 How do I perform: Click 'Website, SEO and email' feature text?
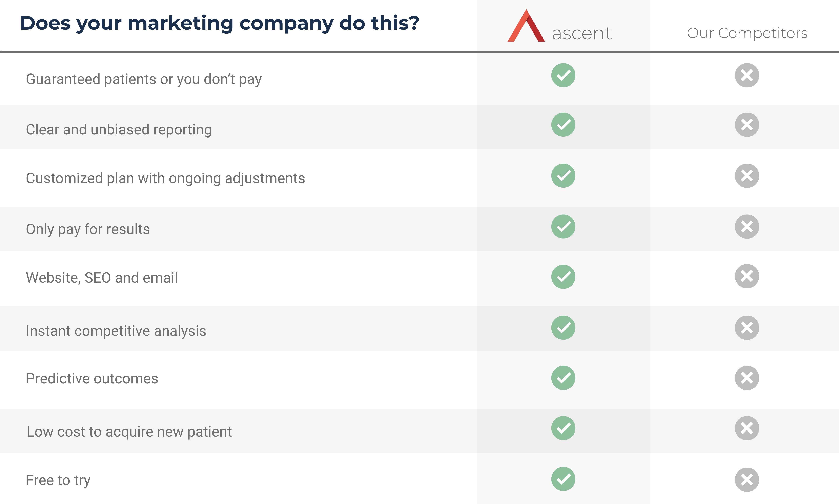(x=102, y=278)
